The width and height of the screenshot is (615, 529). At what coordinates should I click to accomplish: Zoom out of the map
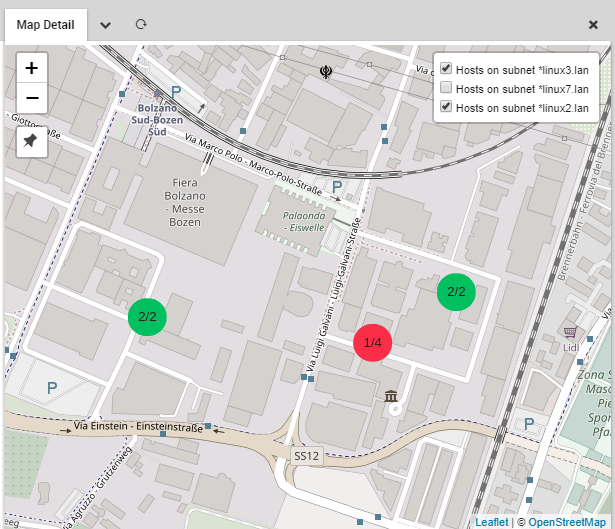pyautogui.click(x=32, y=98)
